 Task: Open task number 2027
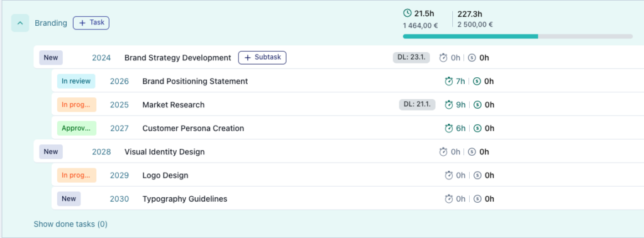pyautogui.click(x=119, y=129)
